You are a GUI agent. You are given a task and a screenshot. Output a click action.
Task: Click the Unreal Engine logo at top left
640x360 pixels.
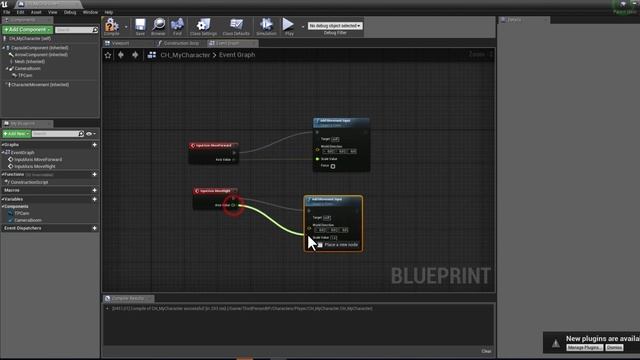tap(4, 4)
